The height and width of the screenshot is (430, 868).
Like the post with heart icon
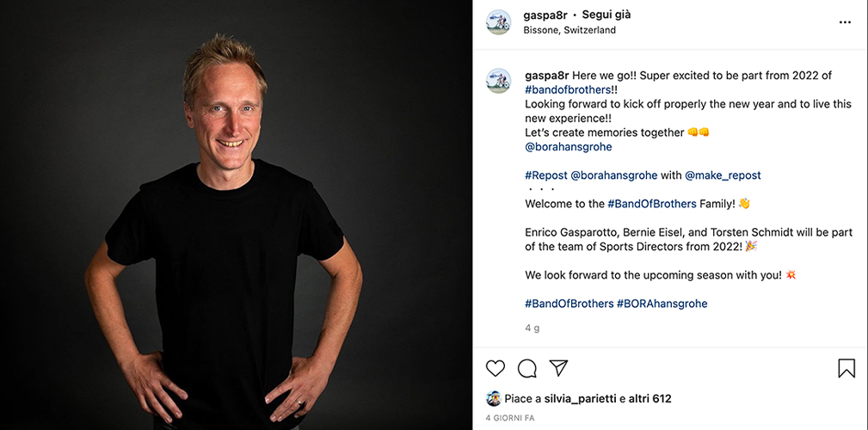(x=496, y=368)
